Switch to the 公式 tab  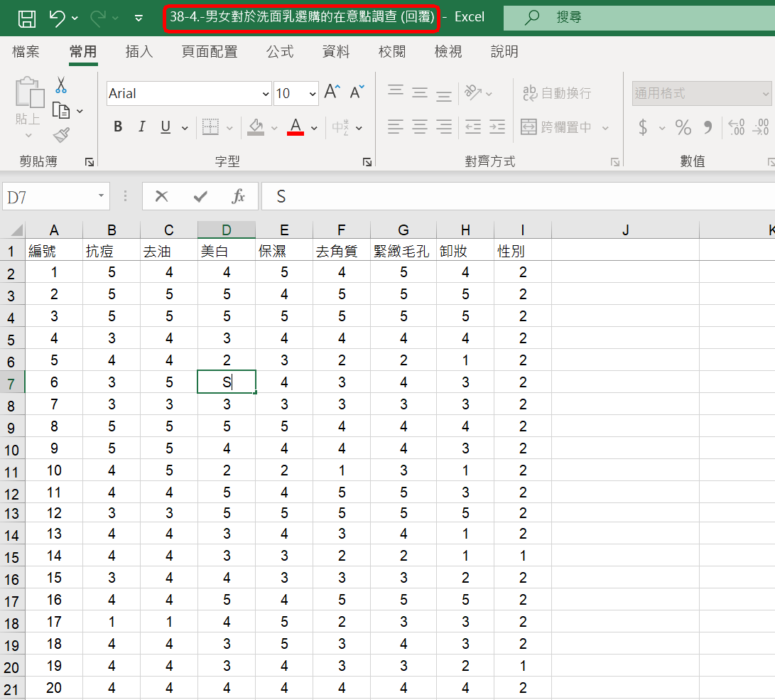[280, 52]
